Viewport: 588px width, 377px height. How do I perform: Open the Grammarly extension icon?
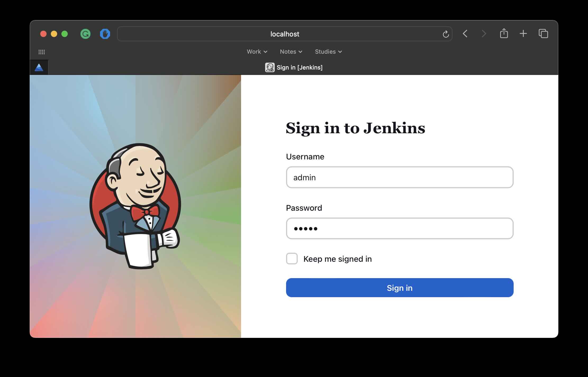tap(85, 34)
